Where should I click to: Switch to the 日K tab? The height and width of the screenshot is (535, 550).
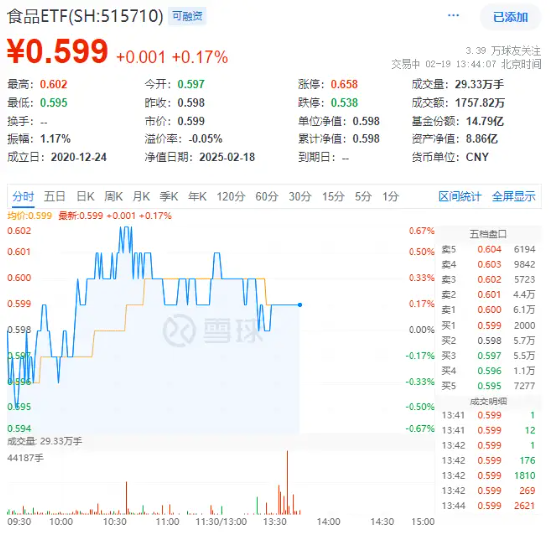[x=85, y=196]
